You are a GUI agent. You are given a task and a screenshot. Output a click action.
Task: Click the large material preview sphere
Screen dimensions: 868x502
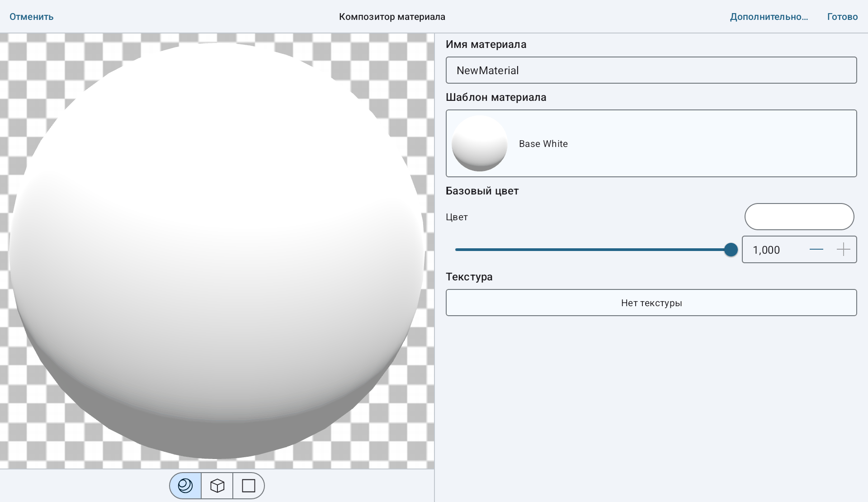[217, 251]
